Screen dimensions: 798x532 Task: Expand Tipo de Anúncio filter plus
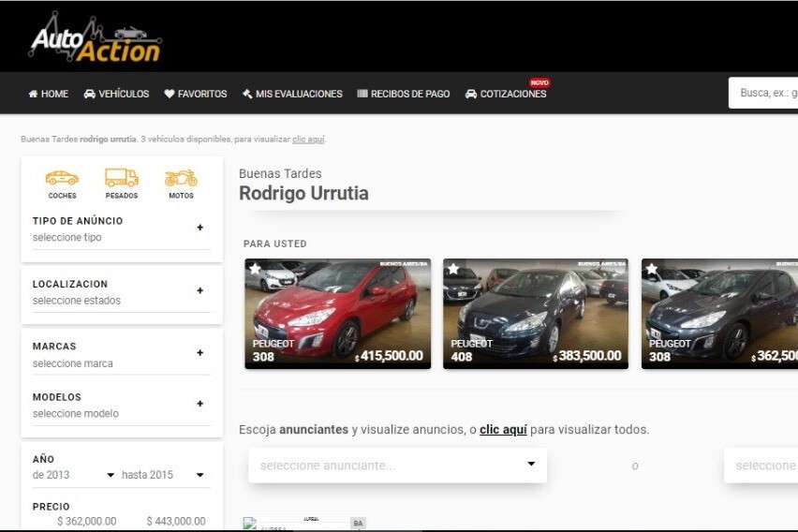pyautogui.click(x=200, y=228)
